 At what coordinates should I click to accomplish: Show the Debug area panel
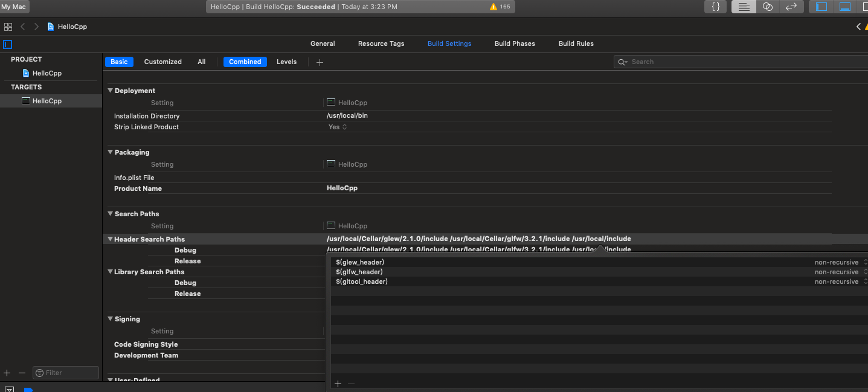point(845,7)
